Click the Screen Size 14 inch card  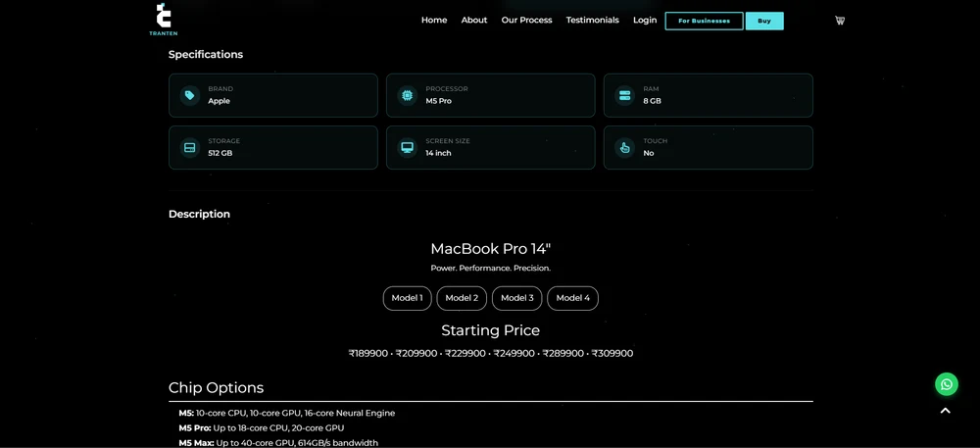click(491, 147)
